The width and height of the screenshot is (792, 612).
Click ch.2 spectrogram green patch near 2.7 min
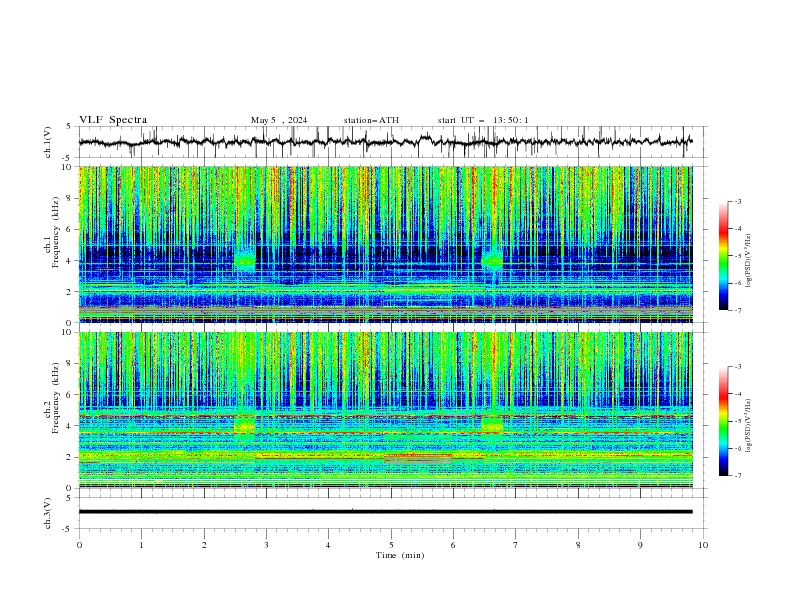point(244,425)
